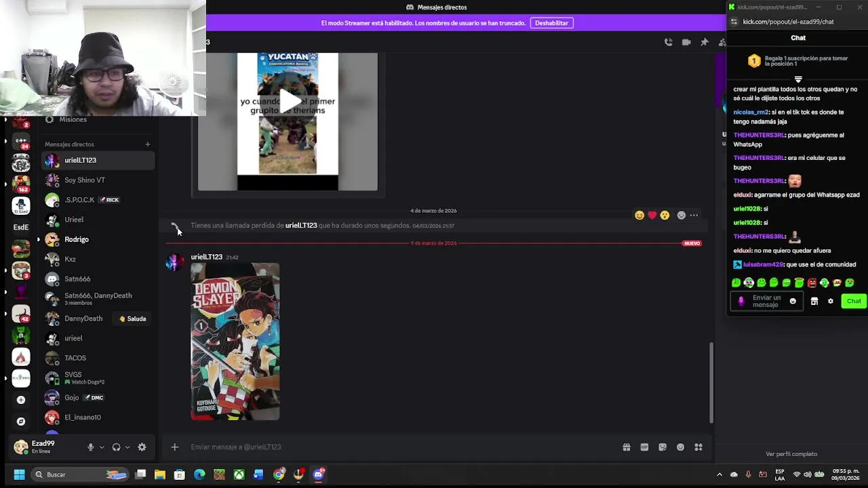
Task: Open the Kick chat shop icon
Action: pyautogui.click(x=814, y=302)
